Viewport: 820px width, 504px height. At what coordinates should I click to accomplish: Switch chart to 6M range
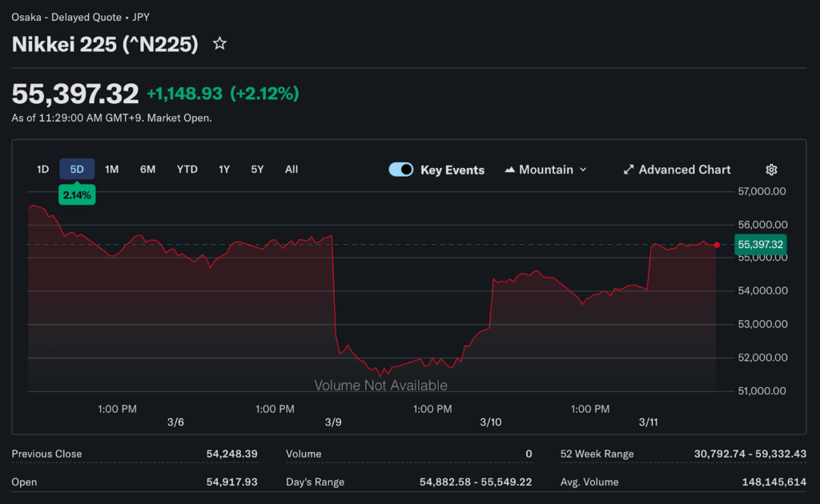[147, 169]
